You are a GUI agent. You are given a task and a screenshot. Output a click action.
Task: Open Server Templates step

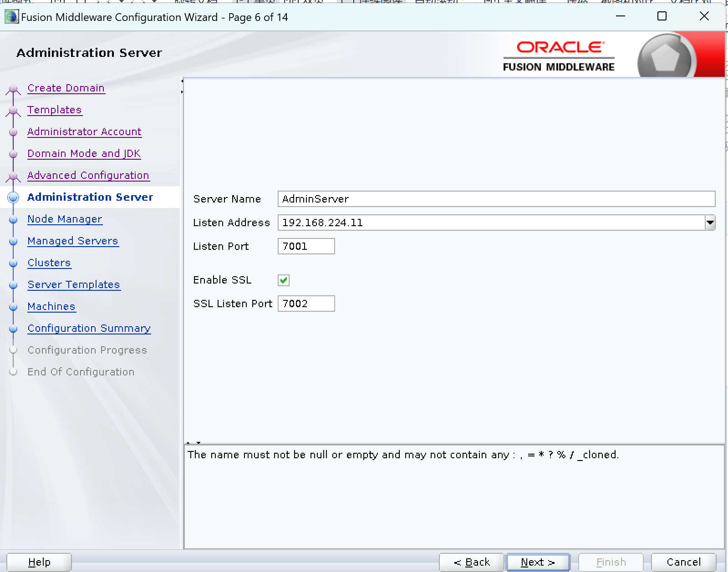(x=74, y=284)
